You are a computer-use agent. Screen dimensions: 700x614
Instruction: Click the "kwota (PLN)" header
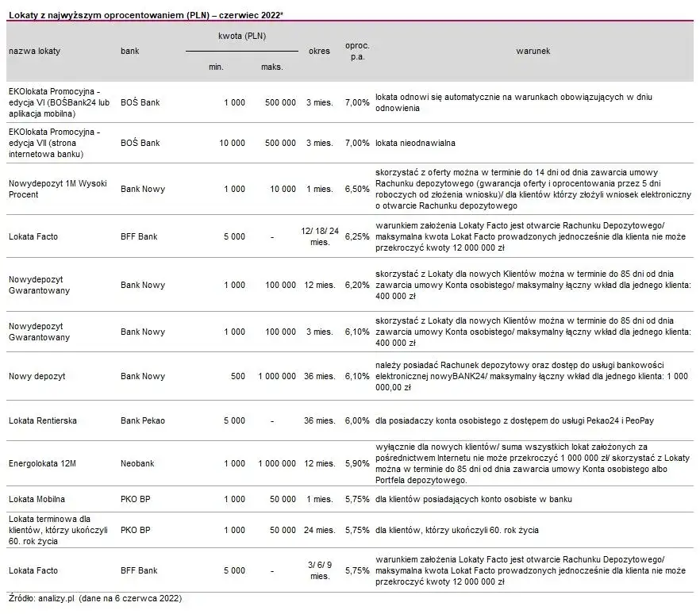[x=242, y=36]
